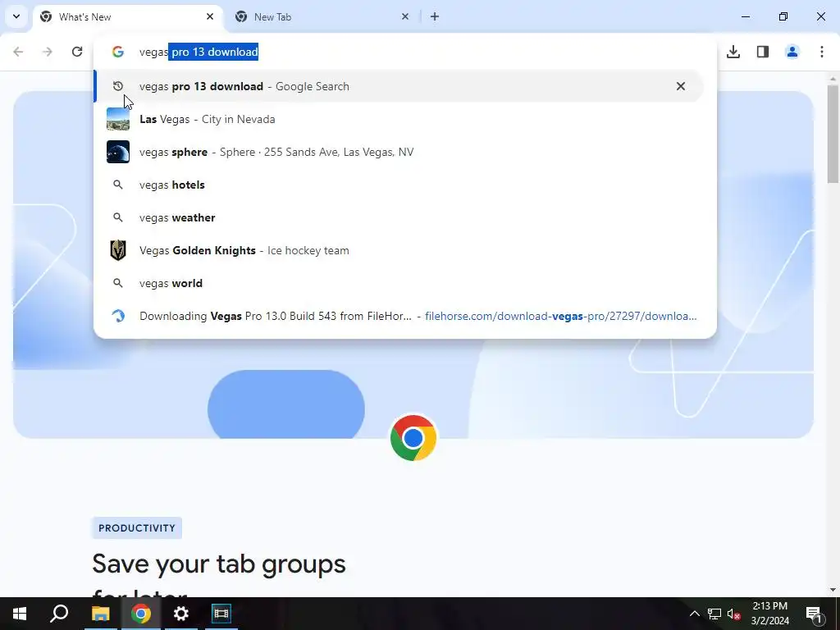Screen dimensions: 840x630
Task: Open the Chrome three-dot menu
Action: 822,52
